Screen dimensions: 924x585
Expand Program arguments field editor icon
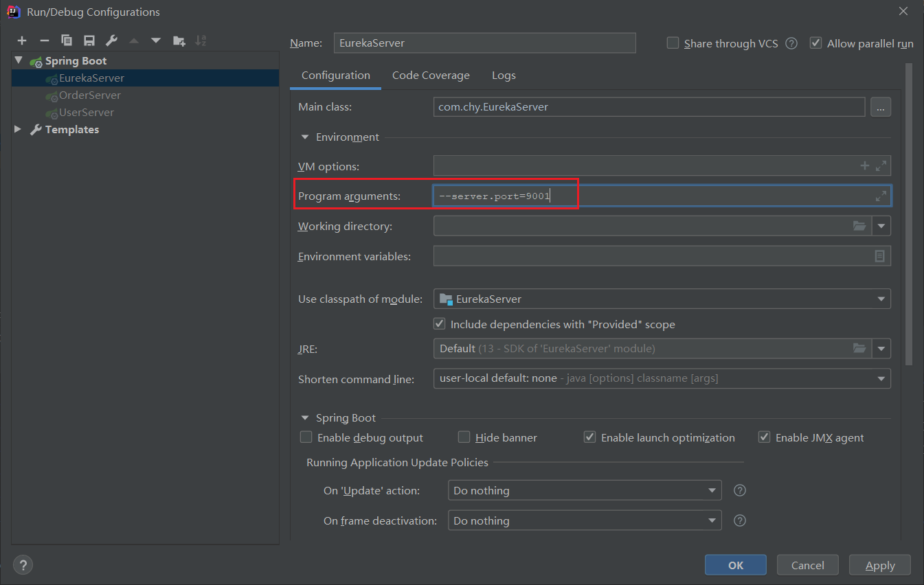coord(881,196)
